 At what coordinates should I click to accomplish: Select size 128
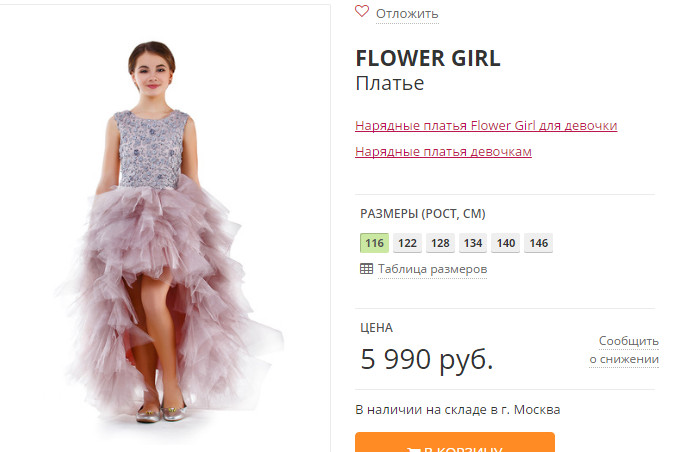(440, 243)
